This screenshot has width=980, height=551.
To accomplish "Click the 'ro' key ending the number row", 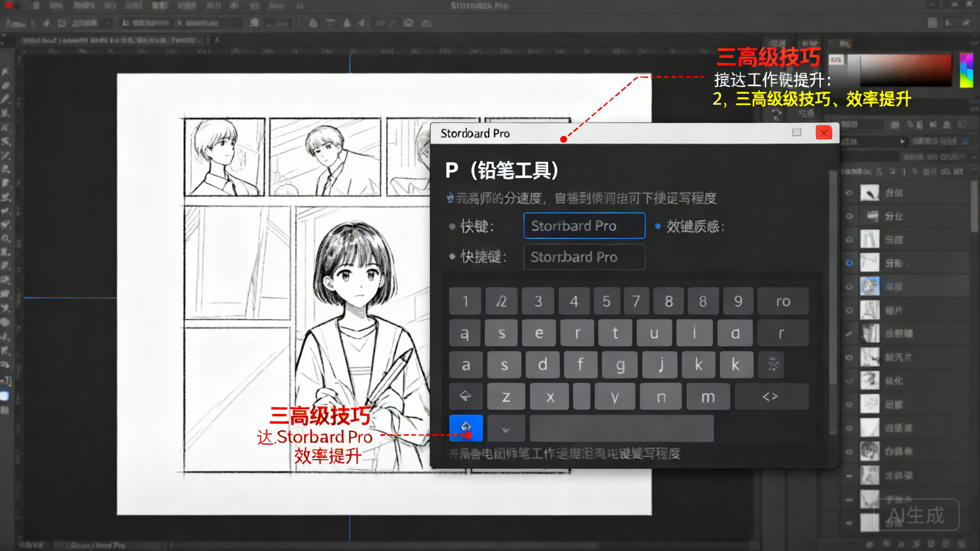I will point(783,301).
